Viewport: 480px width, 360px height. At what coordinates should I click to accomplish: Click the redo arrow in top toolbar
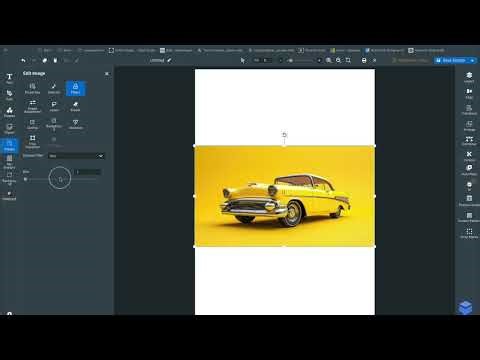click(34, 60)
